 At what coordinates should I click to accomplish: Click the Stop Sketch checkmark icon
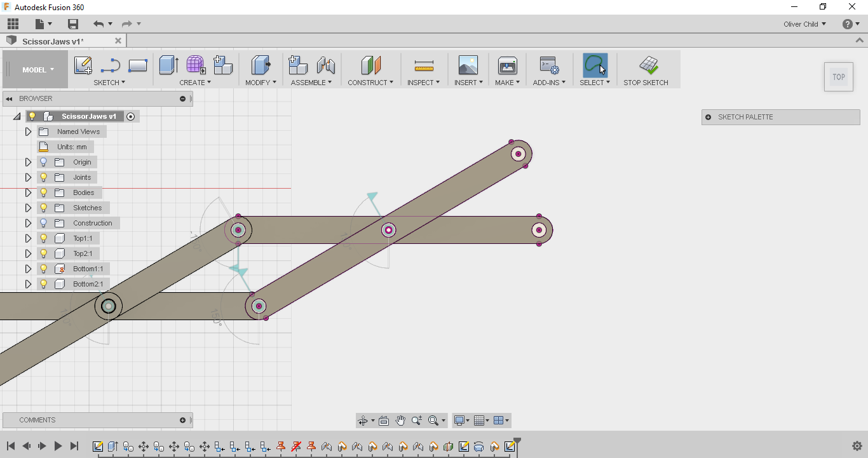(648, 65)
